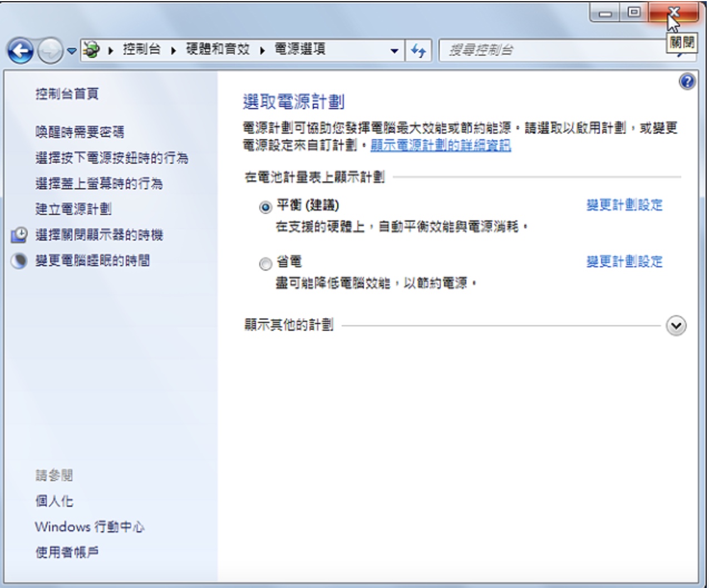This screenshot has width=709, height=588.
Task: Click the 顯示其他的計劃 label
Action: (289, 325)
